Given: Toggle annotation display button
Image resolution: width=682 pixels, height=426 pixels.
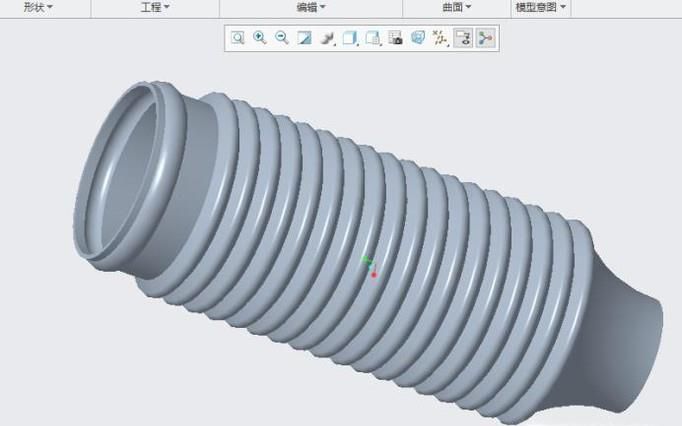Looking at the screenshot, I should (463, 38).
